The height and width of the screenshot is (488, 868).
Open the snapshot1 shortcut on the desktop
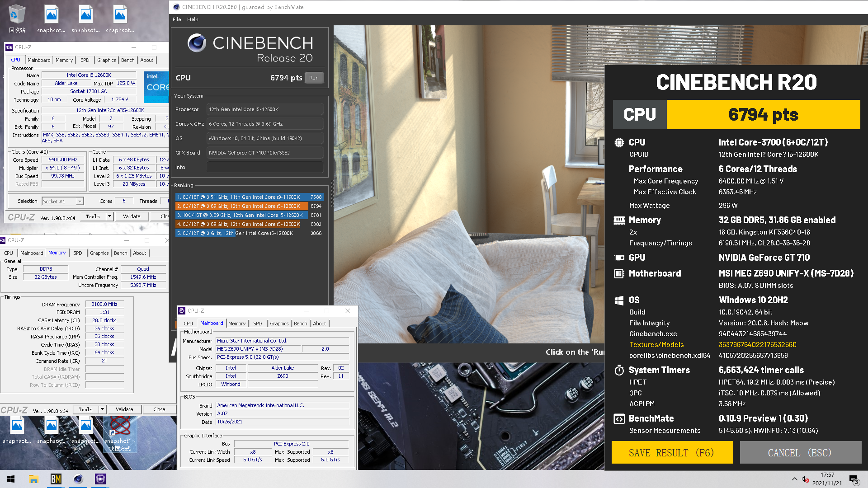(120, 434)
